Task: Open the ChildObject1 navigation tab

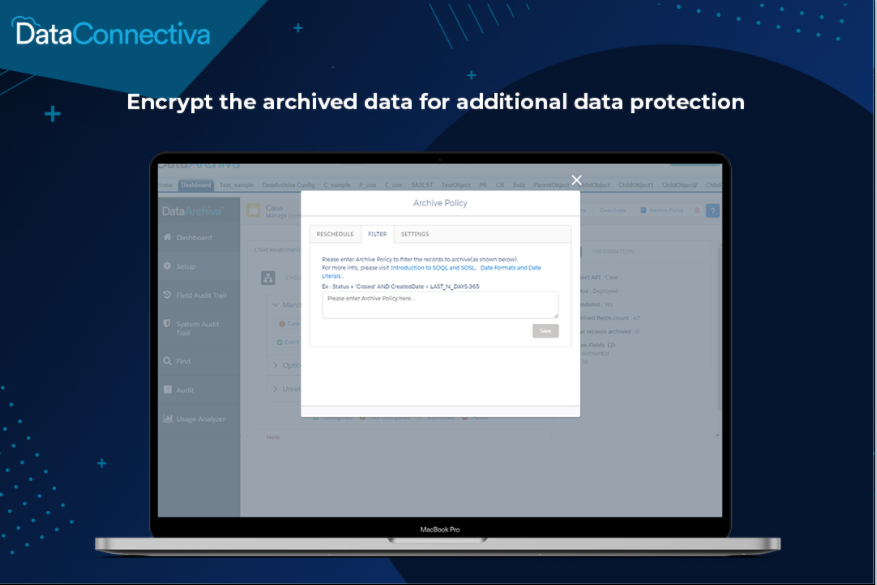Action: point(635,185)
